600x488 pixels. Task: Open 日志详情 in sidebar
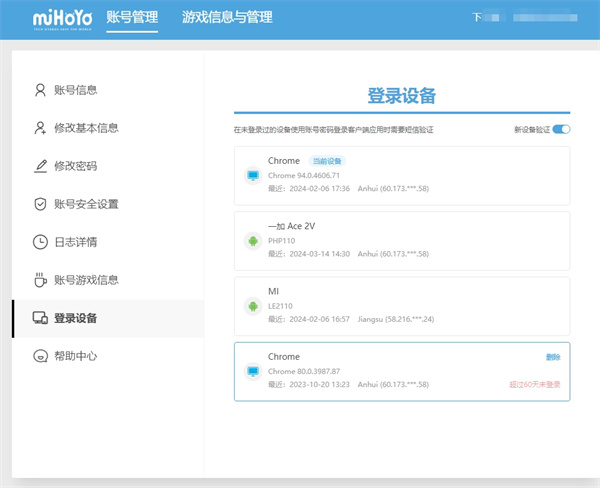pos(108,242)
